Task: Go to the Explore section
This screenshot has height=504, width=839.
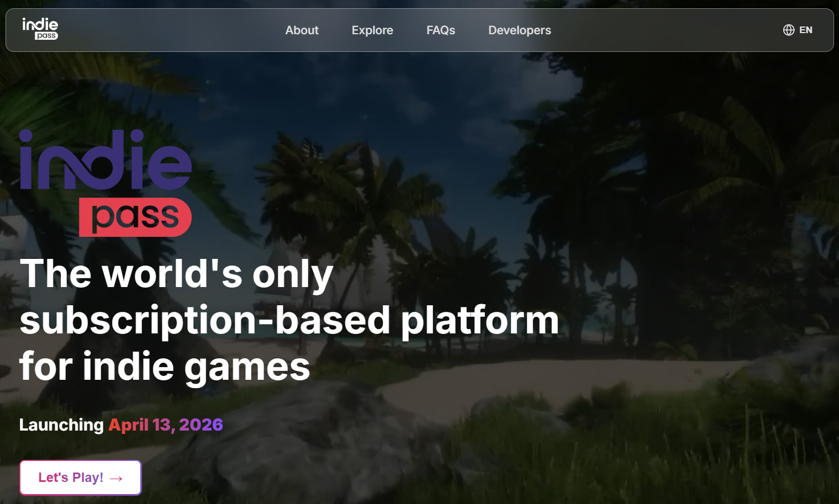Action: click(x=372, y=30)
